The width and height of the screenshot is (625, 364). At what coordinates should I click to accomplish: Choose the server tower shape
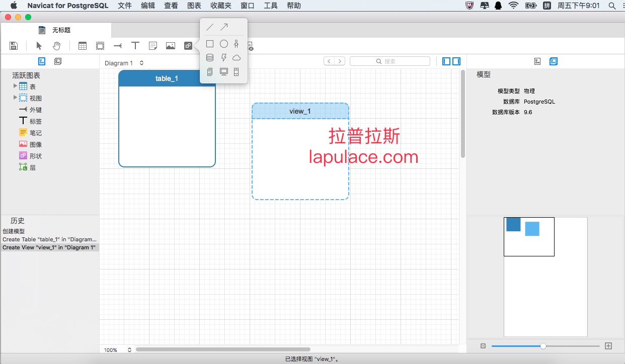point(210,72)
